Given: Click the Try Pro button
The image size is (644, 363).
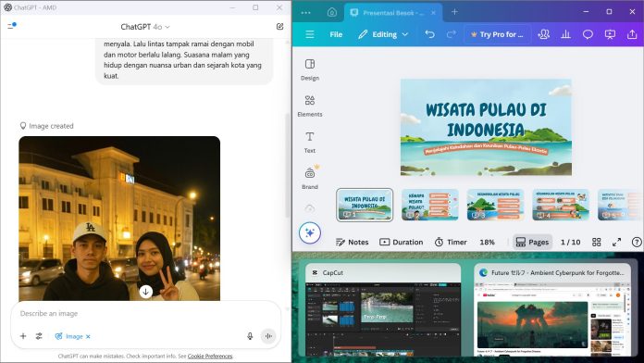Looking at the screenshot, I should click(x=498, y=34).
